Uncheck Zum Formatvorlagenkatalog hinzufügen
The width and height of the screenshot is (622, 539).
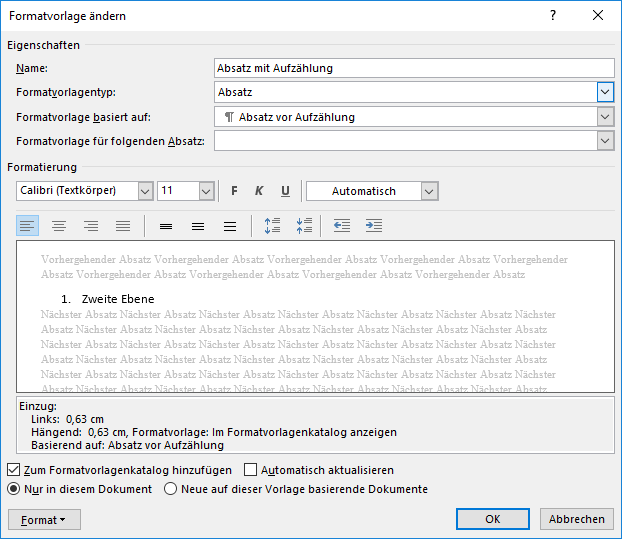[x=13, y=469]
